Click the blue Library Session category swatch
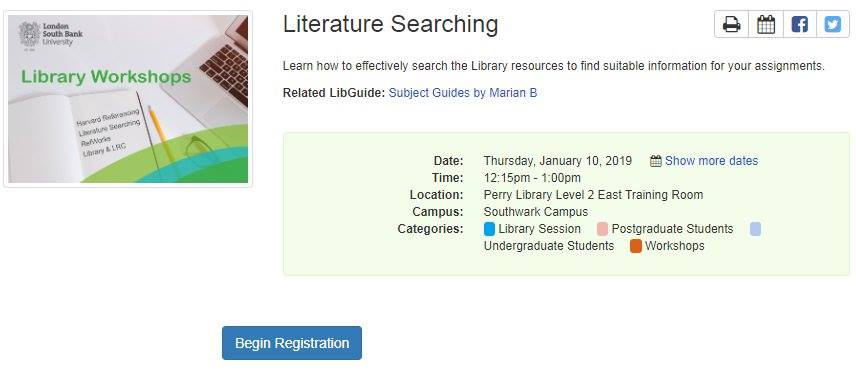Screen dimensions: 856x370 (x=489, y=229)
